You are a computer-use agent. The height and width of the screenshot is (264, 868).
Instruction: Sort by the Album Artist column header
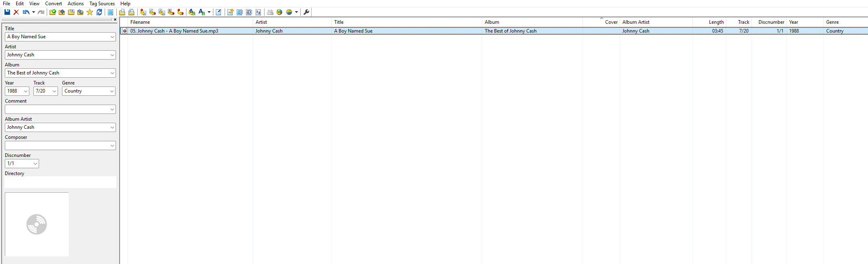(x=656, y=22)
